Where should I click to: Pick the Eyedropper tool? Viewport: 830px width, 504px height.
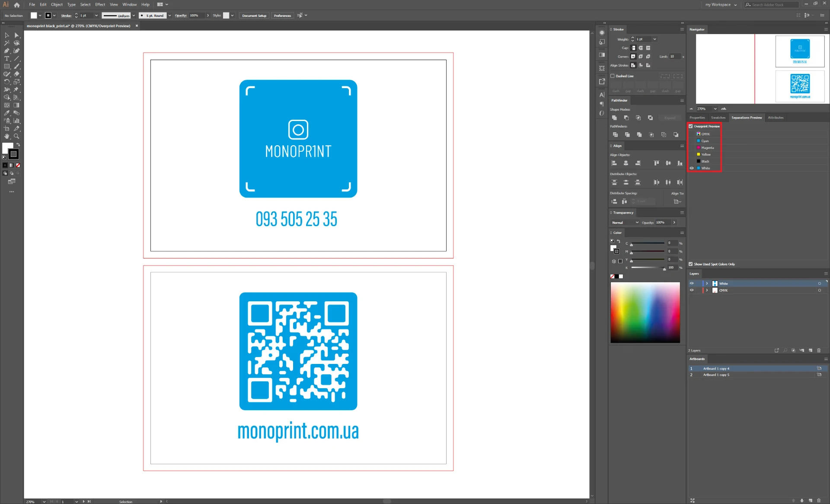tap(7, 113)
